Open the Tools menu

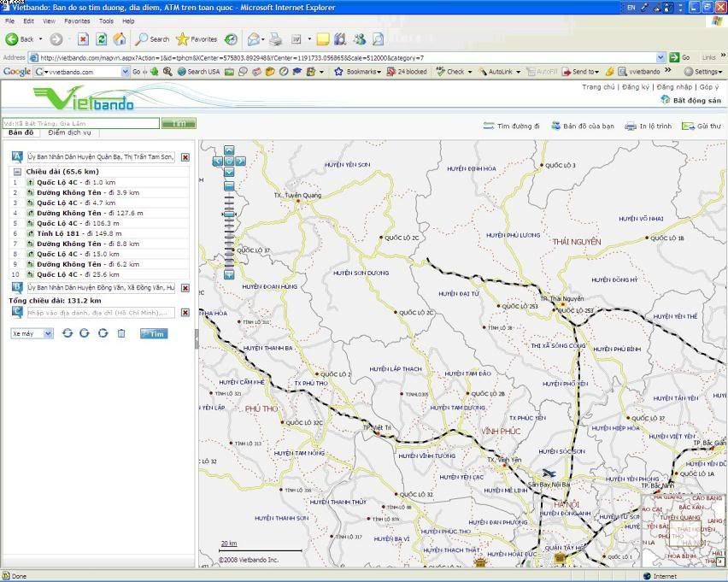[106, 21]
